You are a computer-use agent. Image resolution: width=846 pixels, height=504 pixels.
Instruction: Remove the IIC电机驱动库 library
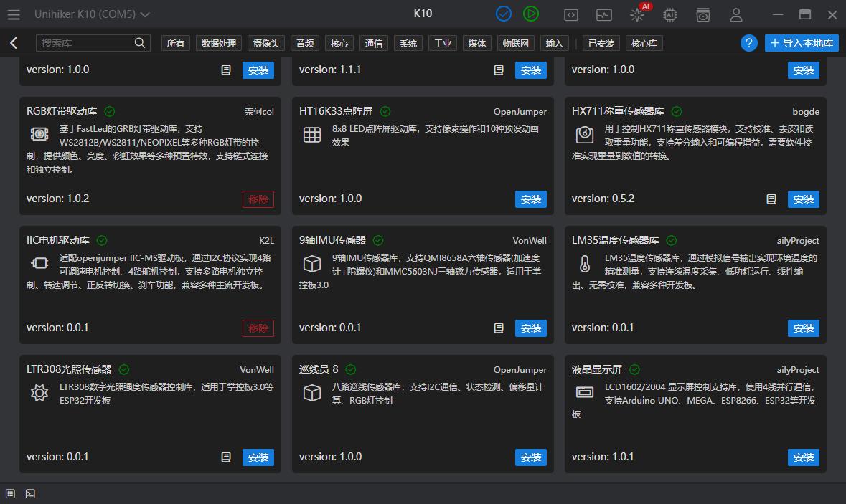(258, 328)
